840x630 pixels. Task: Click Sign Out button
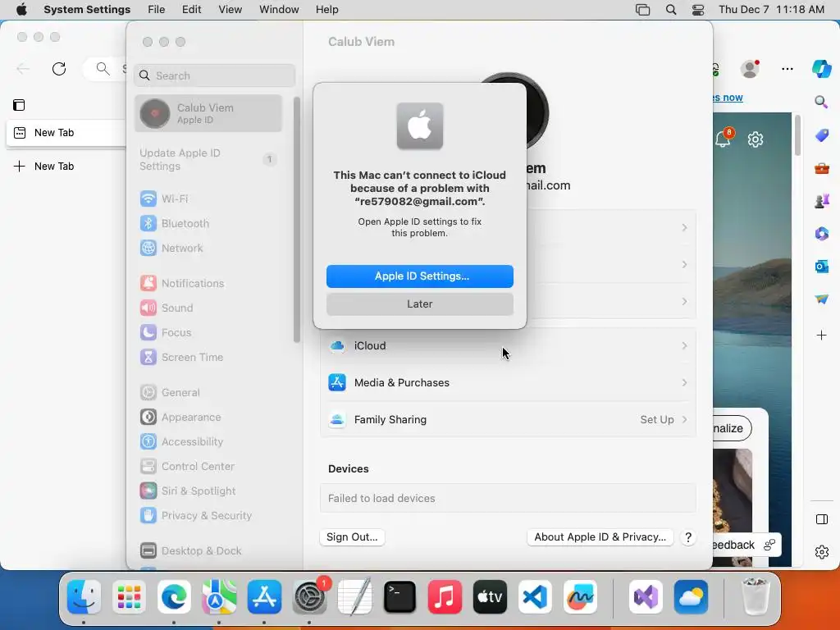352,536
